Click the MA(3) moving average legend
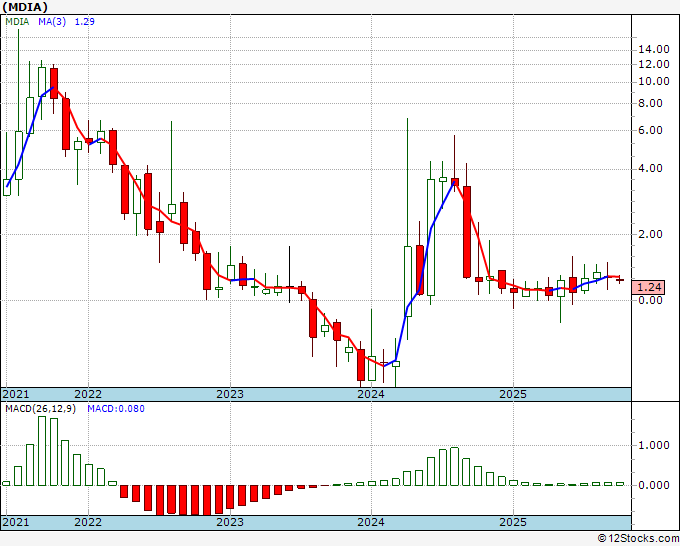 (x=52, y=21)
